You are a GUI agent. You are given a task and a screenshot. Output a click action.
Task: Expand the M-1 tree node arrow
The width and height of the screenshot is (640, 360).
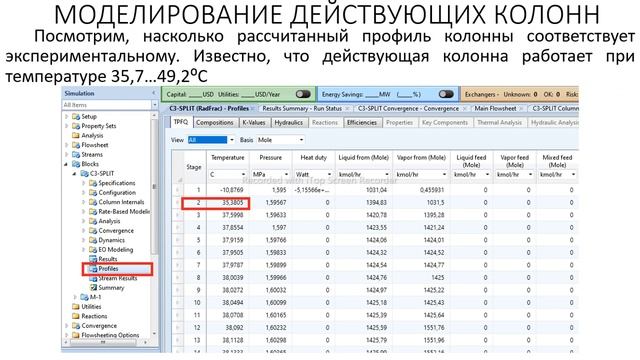pos(75,297)
